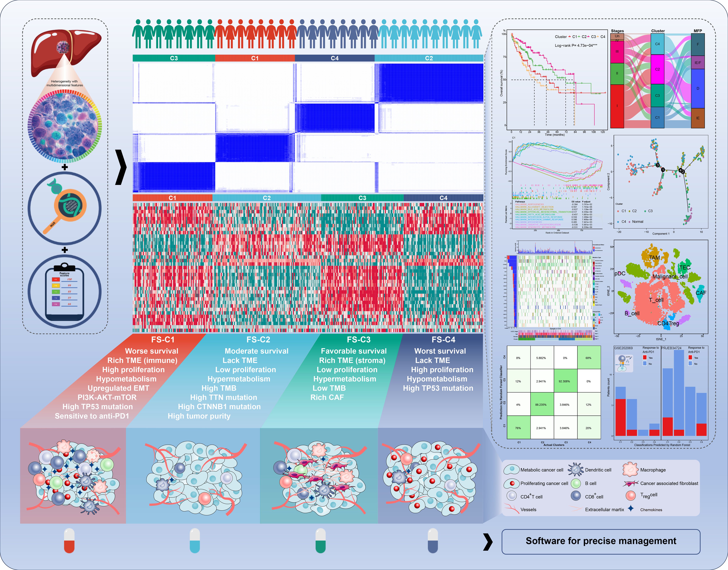This screenshot has height=570, width=728.
Task: Select the navy C4 bar above the expression heatmap
Action: (443, 198)
